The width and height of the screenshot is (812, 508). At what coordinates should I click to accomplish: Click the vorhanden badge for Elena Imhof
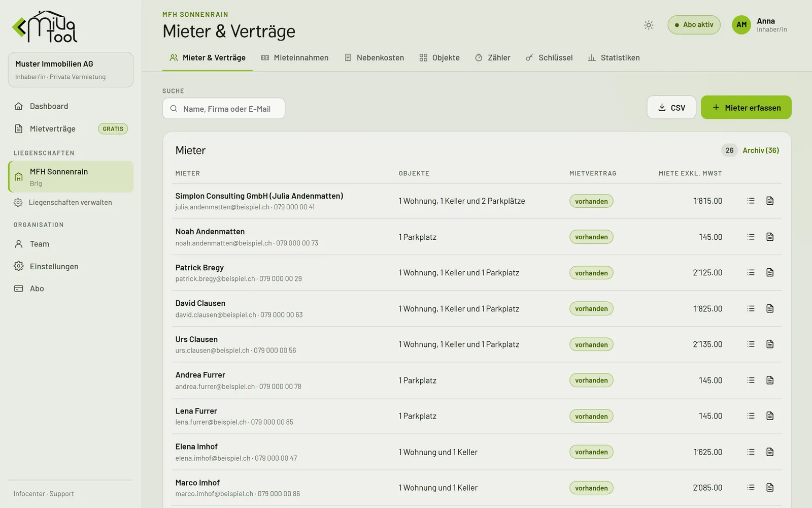pos(591,452)
